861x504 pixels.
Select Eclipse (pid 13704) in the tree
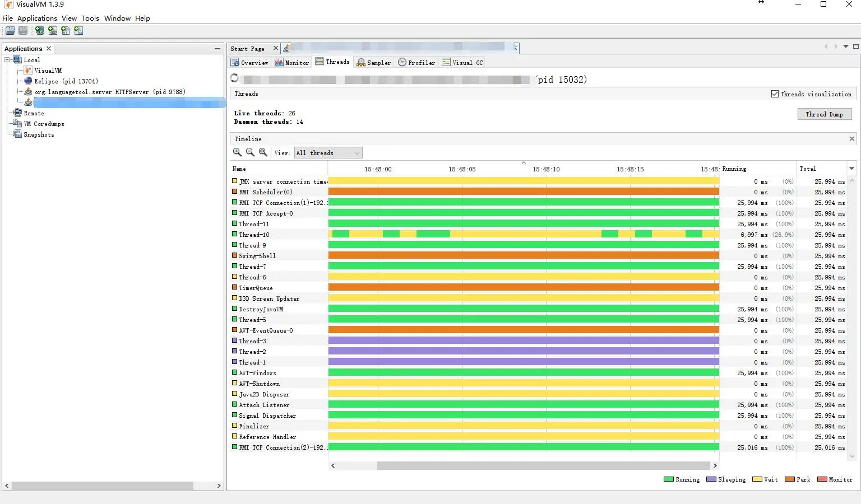(x=66, y=81)
